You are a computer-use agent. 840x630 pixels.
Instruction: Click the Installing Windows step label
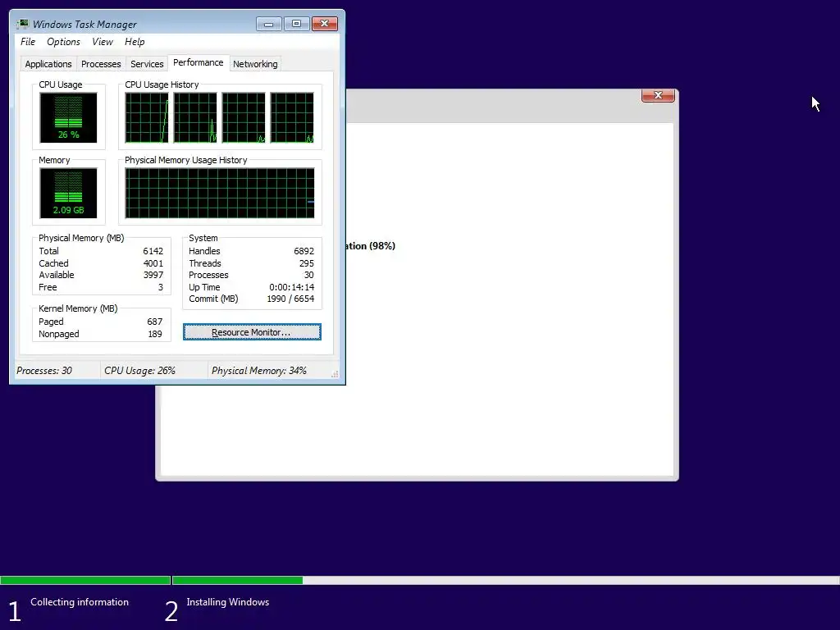pos(228,602)
